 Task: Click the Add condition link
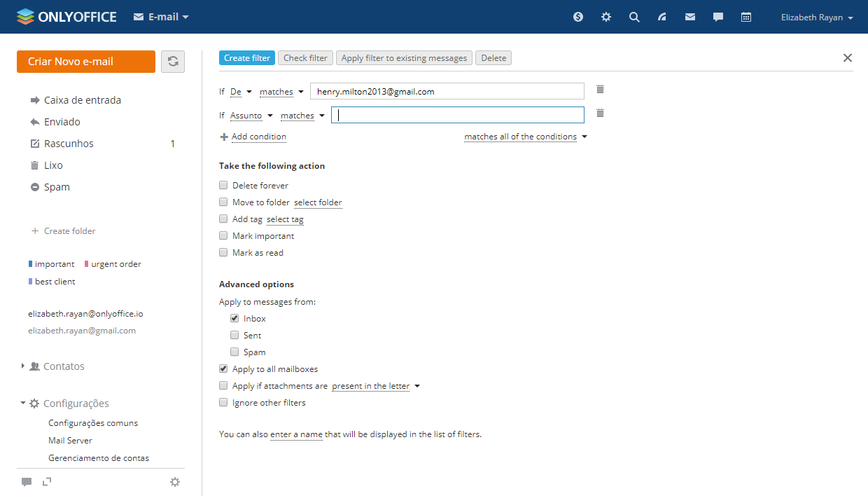coord(258,137)
